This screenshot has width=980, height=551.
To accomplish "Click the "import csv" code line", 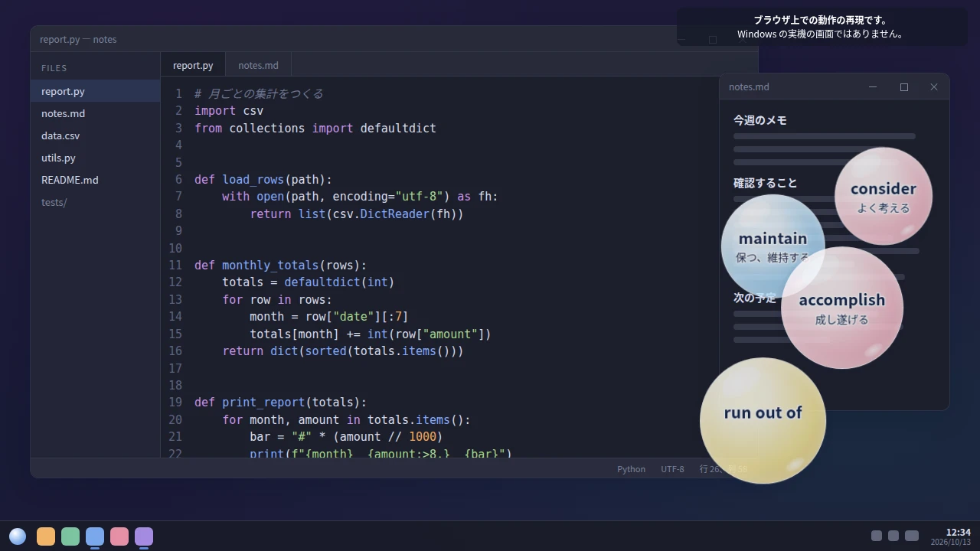I will pyautogui.click(x=229, y=111).
